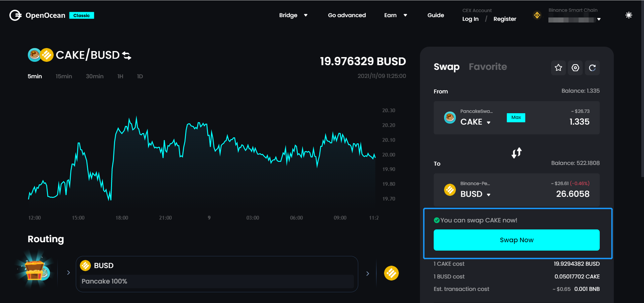Click the Register link

pos(505,19)
